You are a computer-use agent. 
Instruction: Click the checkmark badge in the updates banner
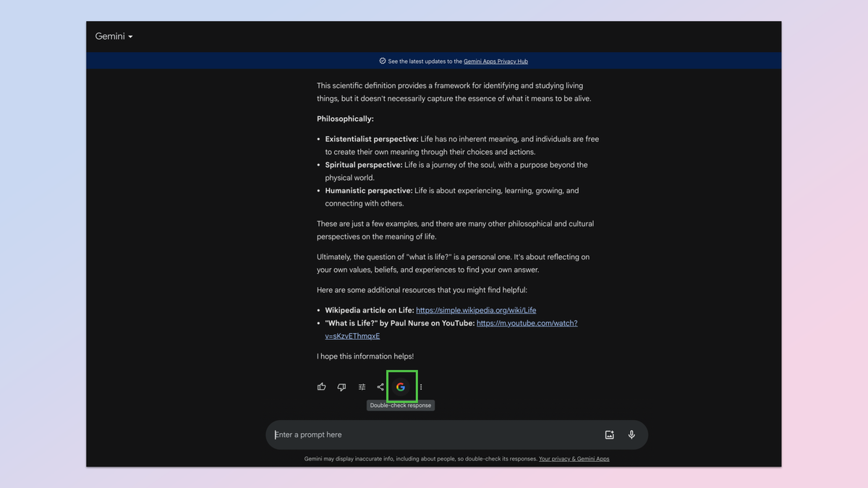(382, 61)
